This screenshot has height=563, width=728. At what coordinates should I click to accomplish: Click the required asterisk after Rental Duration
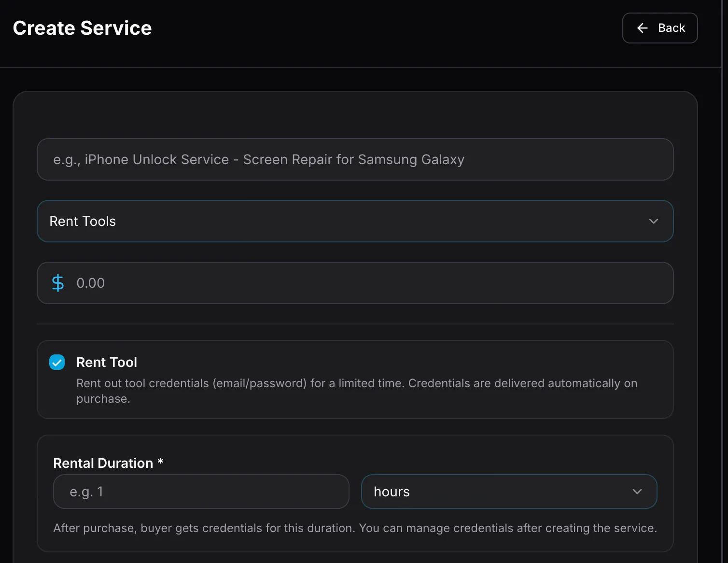pyautogui.click(x=160, y=462)
